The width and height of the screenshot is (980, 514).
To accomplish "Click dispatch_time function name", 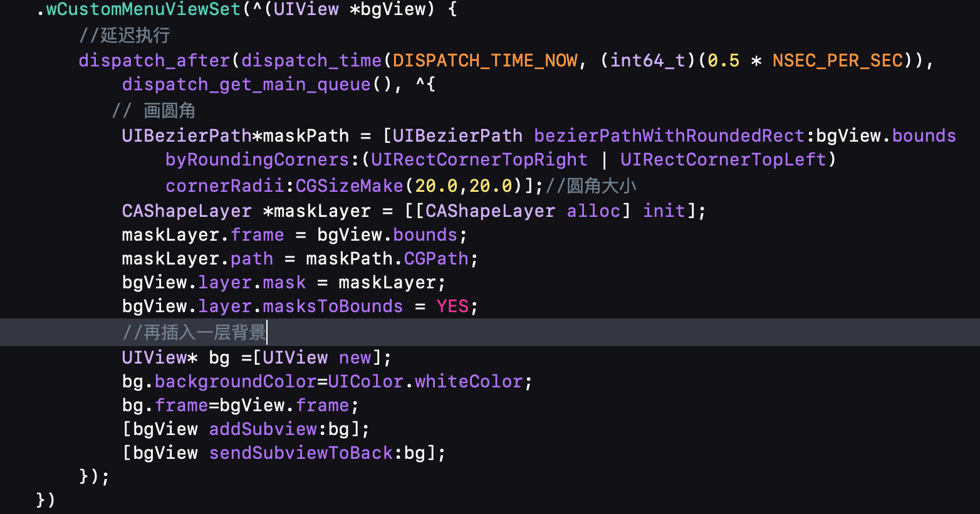I will (311, 61).
